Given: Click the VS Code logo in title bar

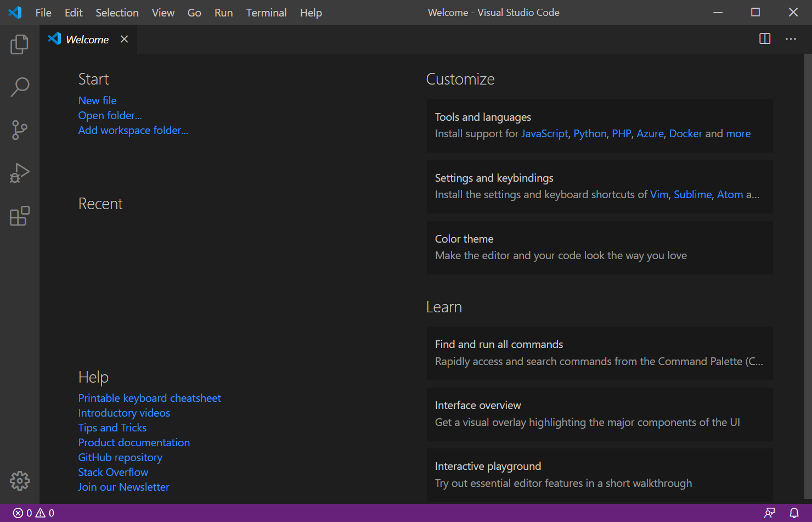Looking at the screenshot, I should click(x=15, y=12).
